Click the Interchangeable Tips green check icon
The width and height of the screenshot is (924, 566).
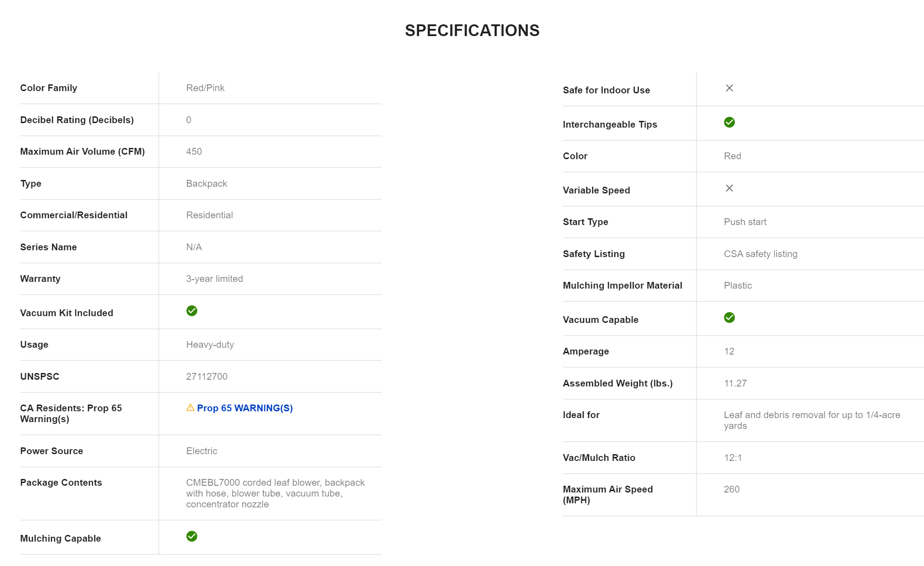click(x=729, y=122)
